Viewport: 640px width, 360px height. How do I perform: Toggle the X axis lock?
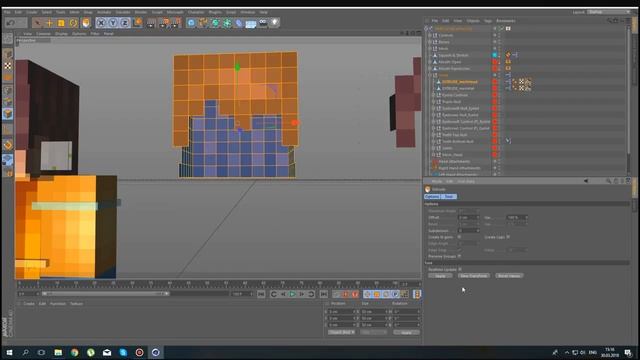101,23
